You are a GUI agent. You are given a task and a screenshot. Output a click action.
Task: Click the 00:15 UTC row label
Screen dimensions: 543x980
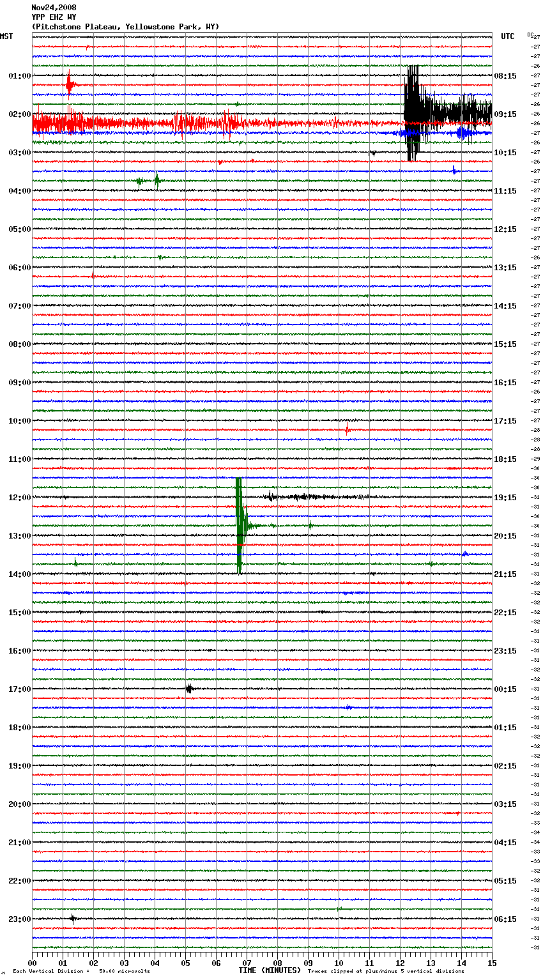[x=505, y=689]
